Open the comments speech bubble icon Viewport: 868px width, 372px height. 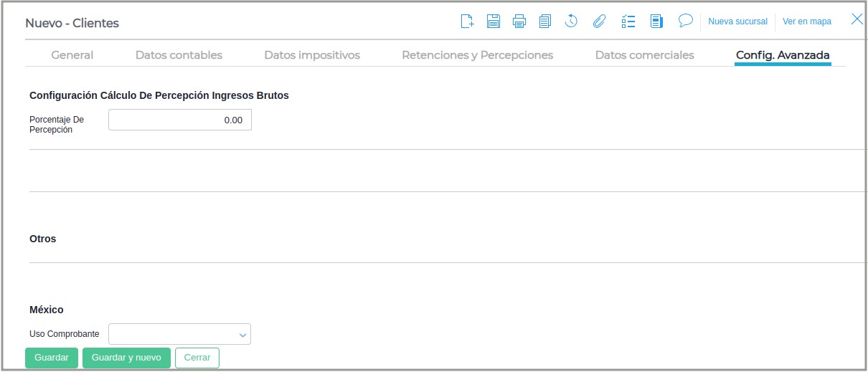click(686, 21)
